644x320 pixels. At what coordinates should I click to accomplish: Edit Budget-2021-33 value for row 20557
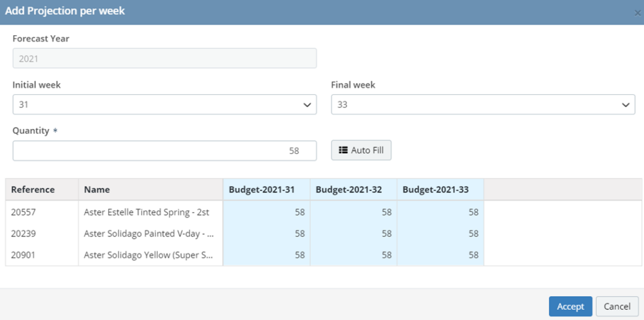point(441,212)
